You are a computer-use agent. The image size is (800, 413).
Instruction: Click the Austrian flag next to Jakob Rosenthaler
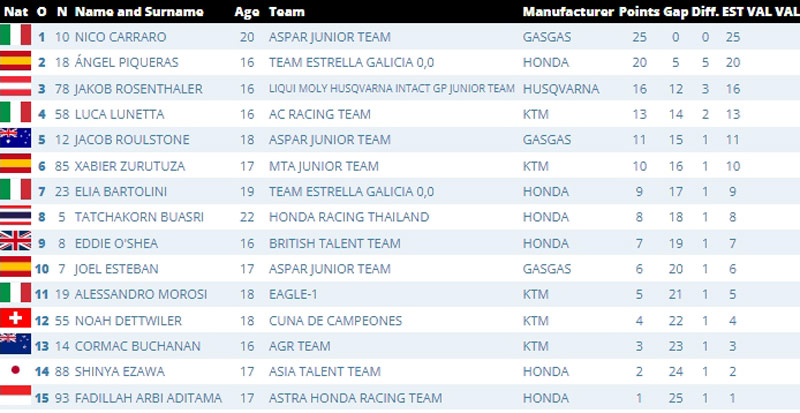(x=16, y=89)
